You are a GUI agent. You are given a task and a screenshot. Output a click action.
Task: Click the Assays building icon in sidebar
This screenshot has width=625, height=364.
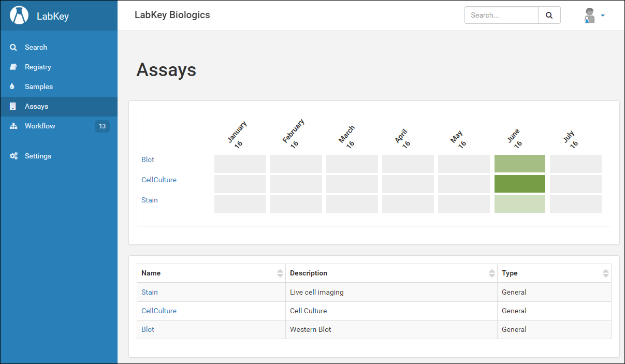[13, 106]
